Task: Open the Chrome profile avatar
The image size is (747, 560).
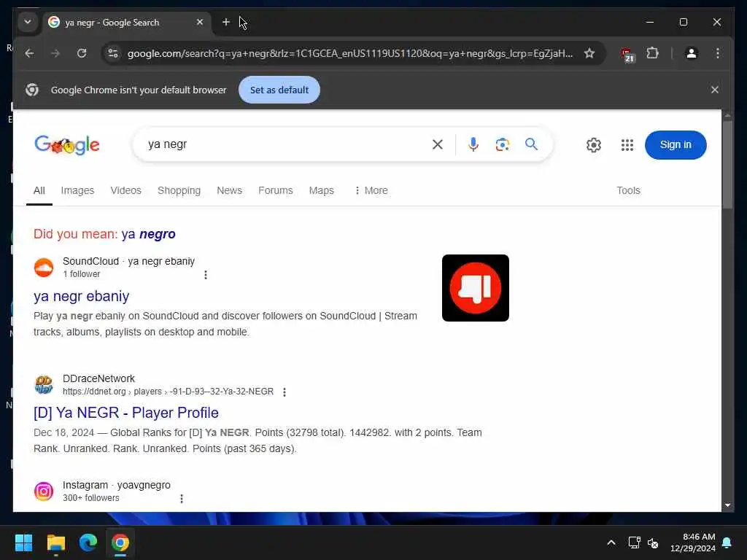Action: pos(692,53)
